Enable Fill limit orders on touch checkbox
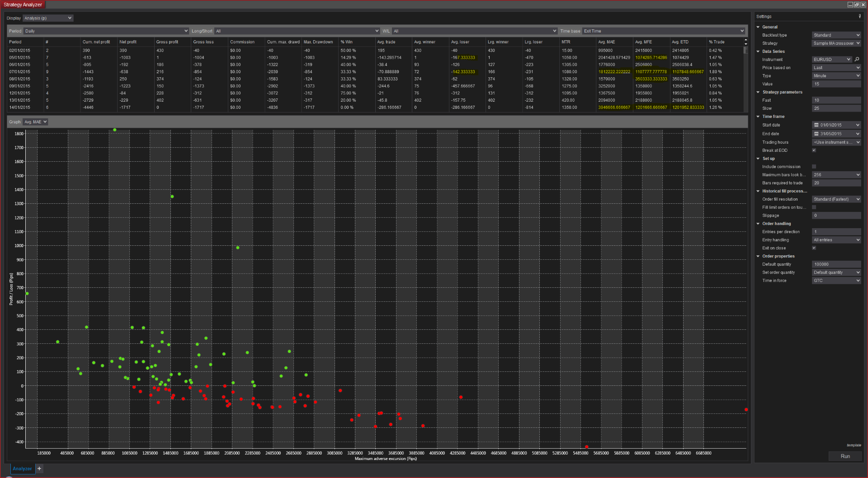868x478 pixels. click(814, 207)
